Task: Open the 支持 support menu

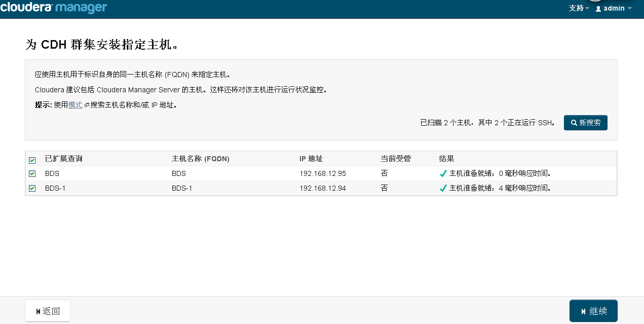Action: click(x=579, y=8)
